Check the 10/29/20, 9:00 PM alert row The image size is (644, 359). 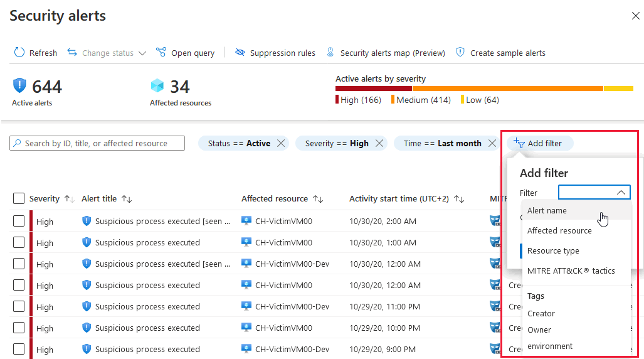pyautogui.click(x=19, y=349)
